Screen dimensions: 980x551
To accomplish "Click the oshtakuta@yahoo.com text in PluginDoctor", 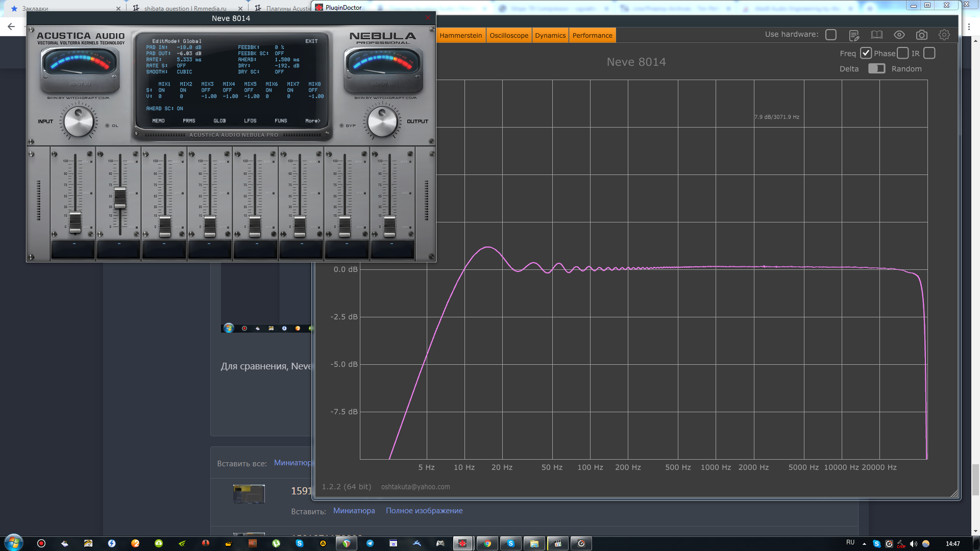I will pos(415,487).
